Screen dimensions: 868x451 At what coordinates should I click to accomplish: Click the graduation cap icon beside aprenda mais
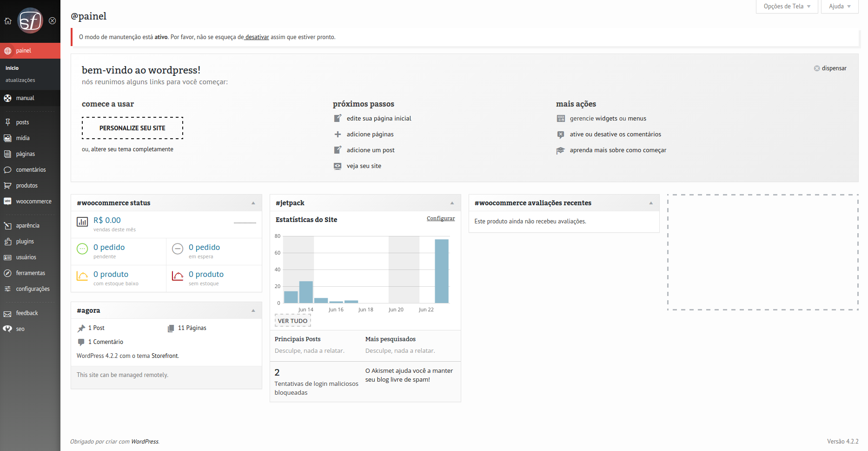click(x=561, y=150)
